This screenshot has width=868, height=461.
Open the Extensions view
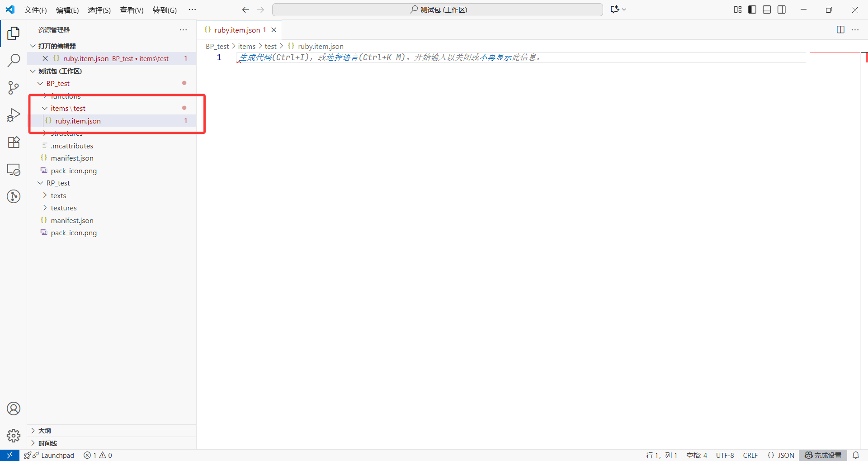coord(14,142)
